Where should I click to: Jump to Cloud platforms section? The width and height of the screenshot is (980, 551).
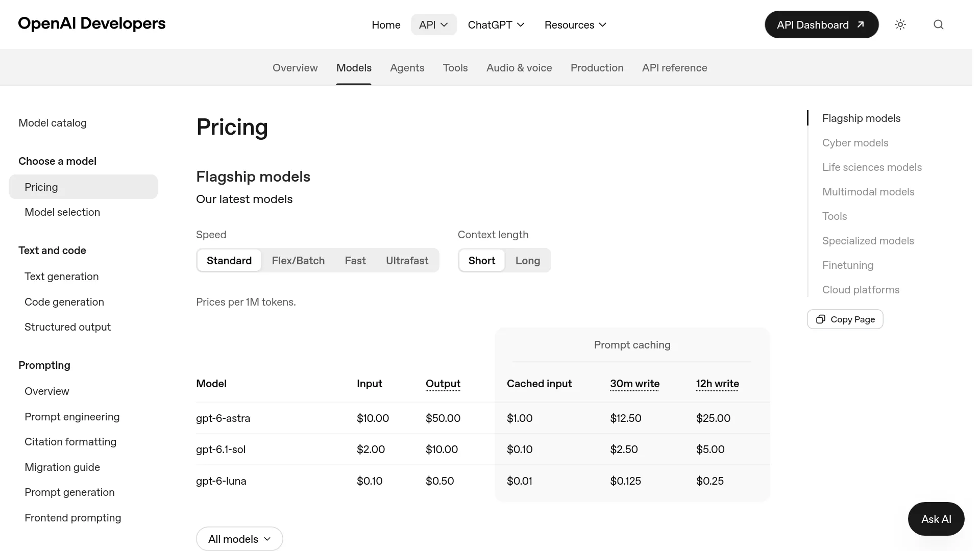[x=861, y=290]
